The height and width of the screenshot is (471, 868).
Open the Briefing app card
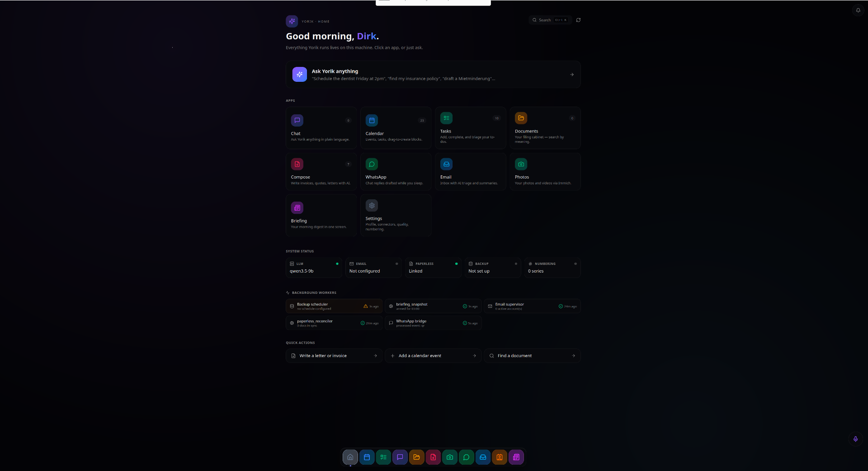coord(321,216)
